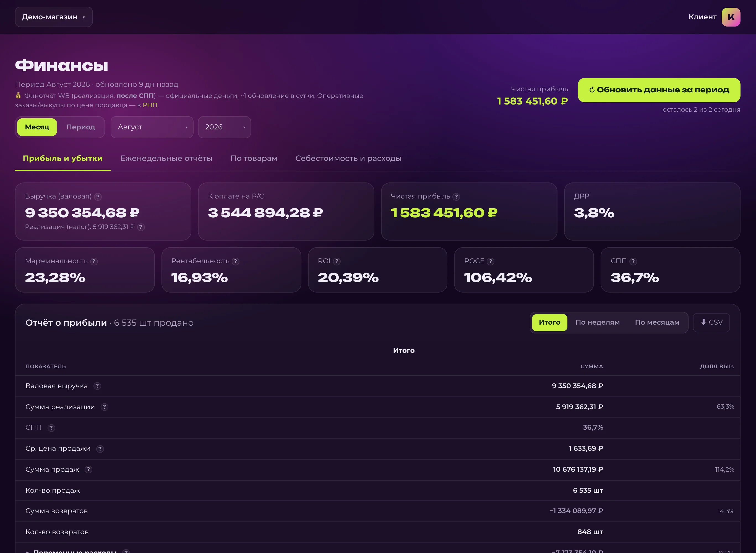Open the Прибыль и убытки tab
The height and width of the screenshot is (553, 756).
(62, 158)
